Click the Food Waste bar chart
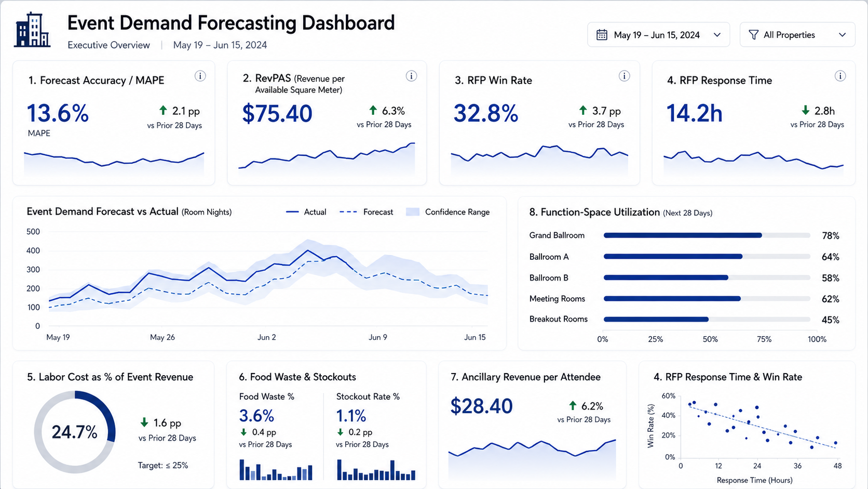Image resolution: width=868 pixels, height=489 pixels. 276,469
